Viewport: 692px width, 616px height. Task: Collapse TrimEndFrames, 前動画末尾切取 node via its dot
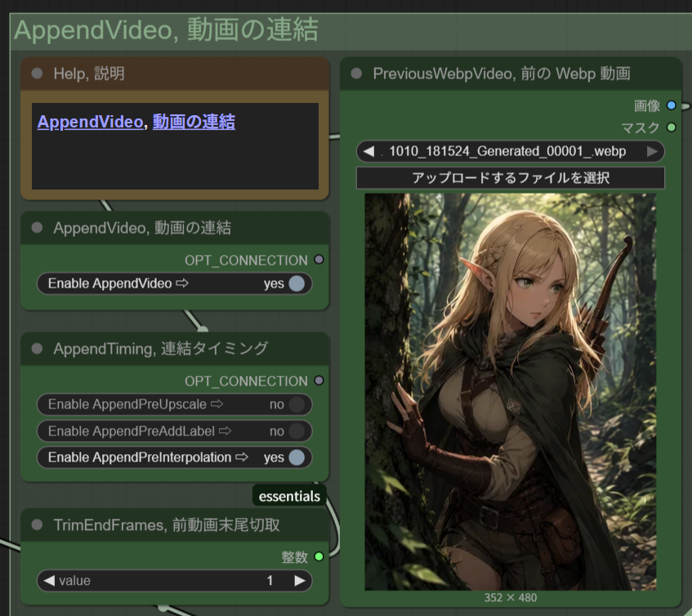pyautogui.click(x=37, y=524)
